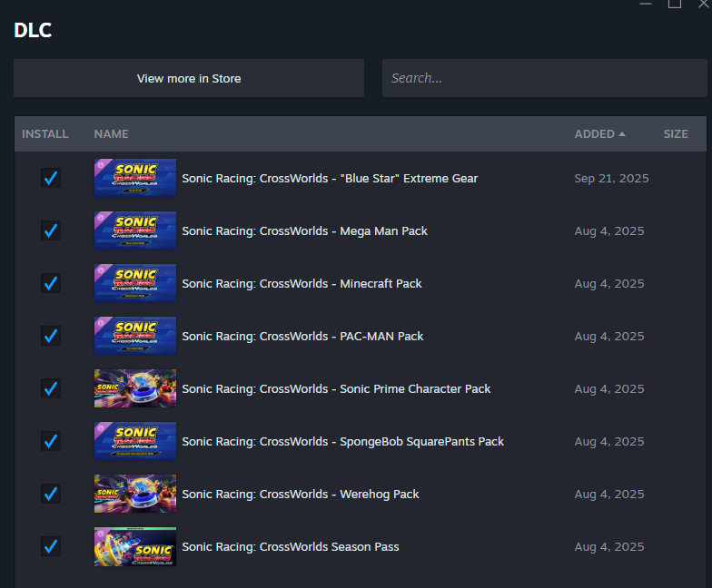Select "Sonic Racing: CrossWorlds - Werehog Pack"
This screenshot has height=588, width=712.
coord(300,494)
